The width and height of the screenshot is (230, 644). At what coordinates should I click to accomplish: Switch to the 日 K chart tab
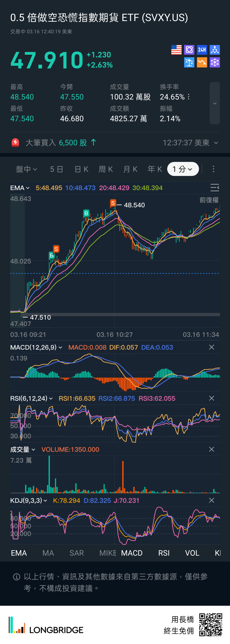coord(81,169)
